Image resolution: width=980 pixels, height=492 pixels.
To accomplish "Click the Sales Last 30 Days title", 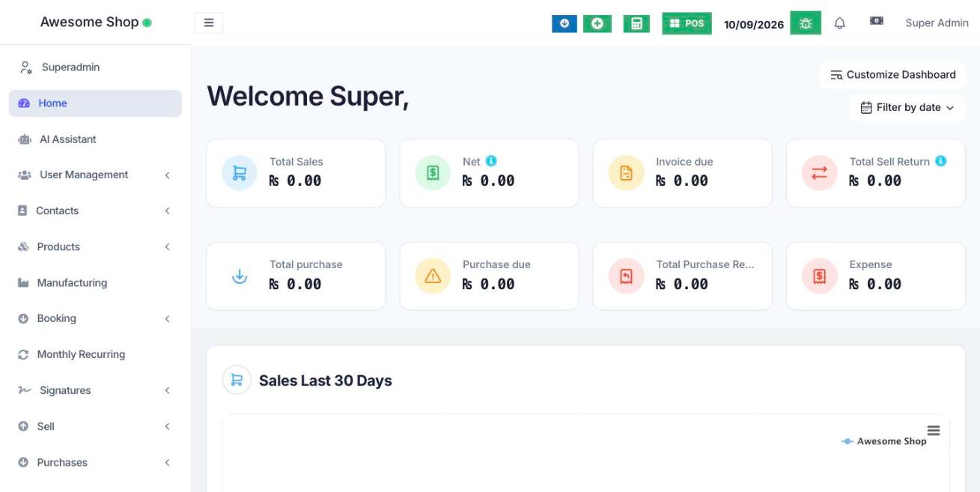I will [326, 380].
